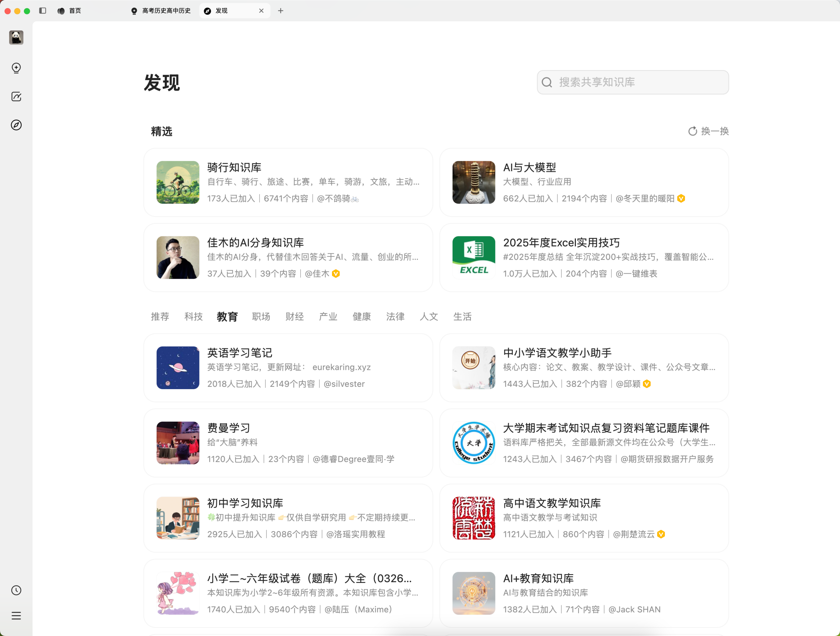This screenshot has height=636, width=840.
Task: Click the plus icon to open new tab
Action: click(x=281, y=10)
